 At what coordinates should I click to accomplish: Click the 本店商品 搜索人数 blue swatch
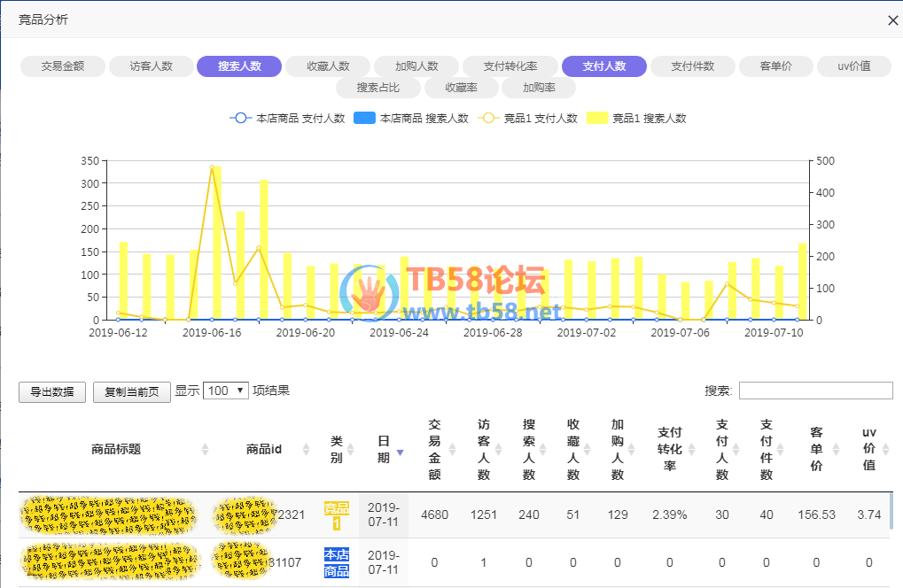coord(364,119)
